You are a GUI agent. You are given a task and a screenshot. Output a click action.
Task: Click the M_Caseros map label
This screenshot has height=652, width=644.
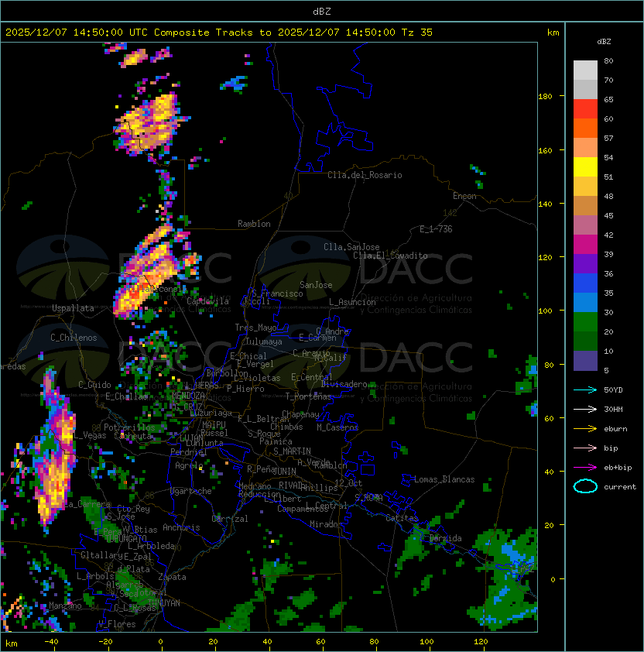(x=337, y=427)
